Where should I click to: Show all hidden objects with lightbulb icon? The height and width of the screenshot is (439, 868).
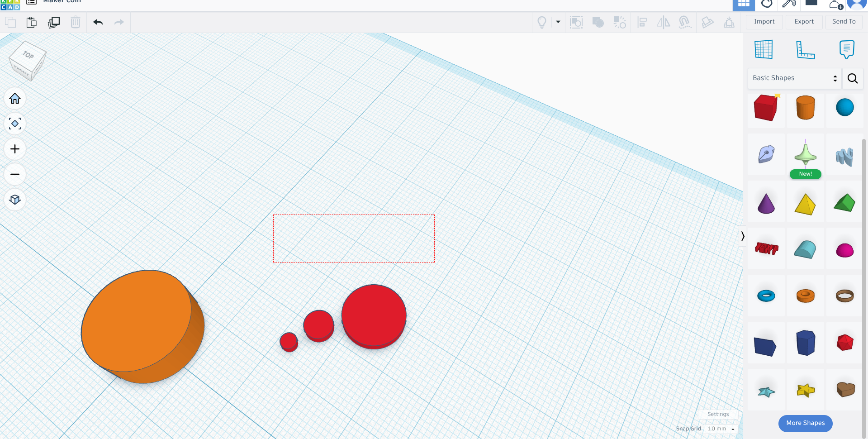542,22
